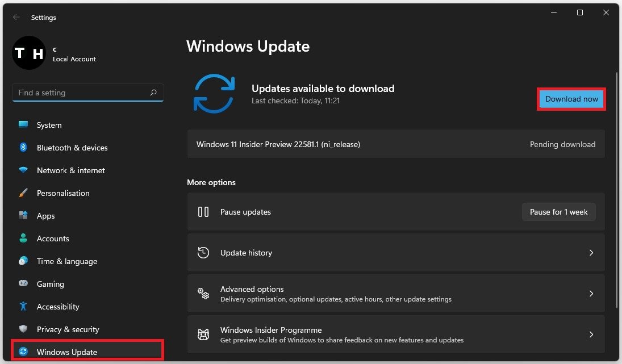Click the Network wifi icon
This screenshot has width=622, height=364.
pyautogui.click(x=23, y=170)
